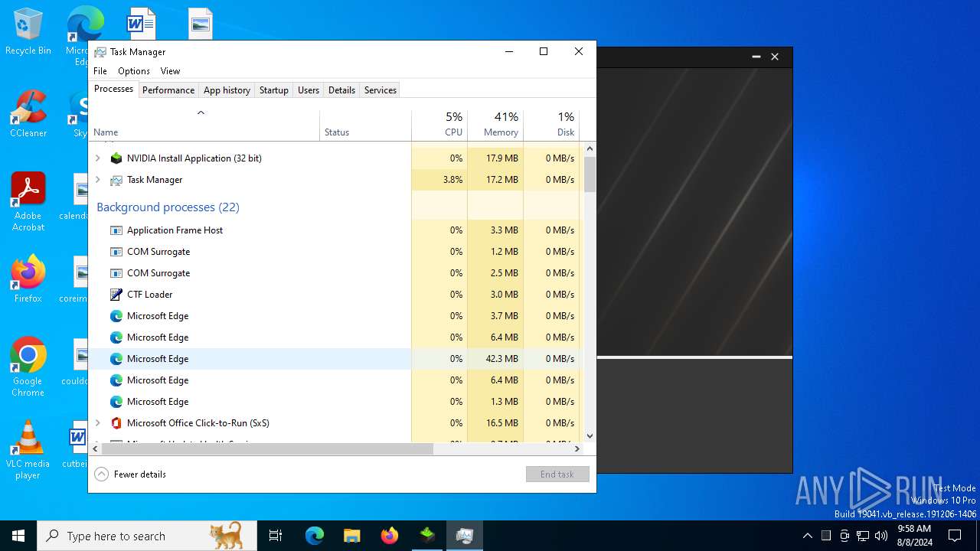Select the Google Chrome desktop shortcut

pyautogui.click(x=28, y=367)
